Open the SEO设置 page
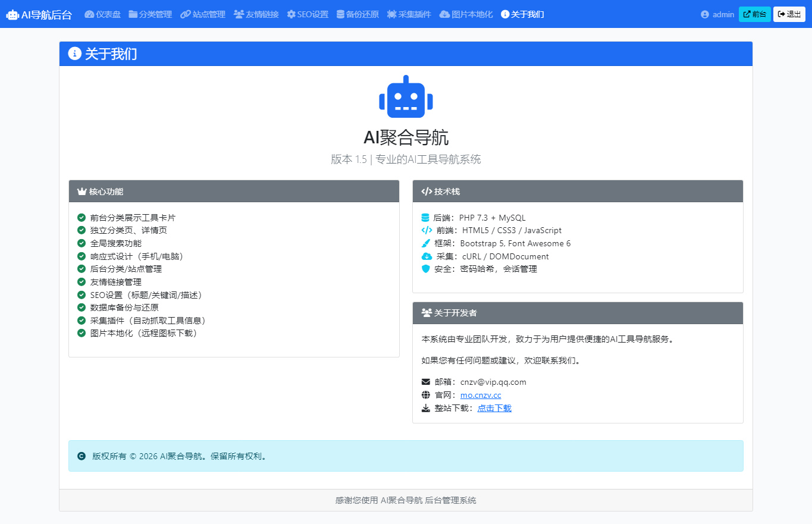The width and height of the screenshot is (812, 524). coord(308,14)
